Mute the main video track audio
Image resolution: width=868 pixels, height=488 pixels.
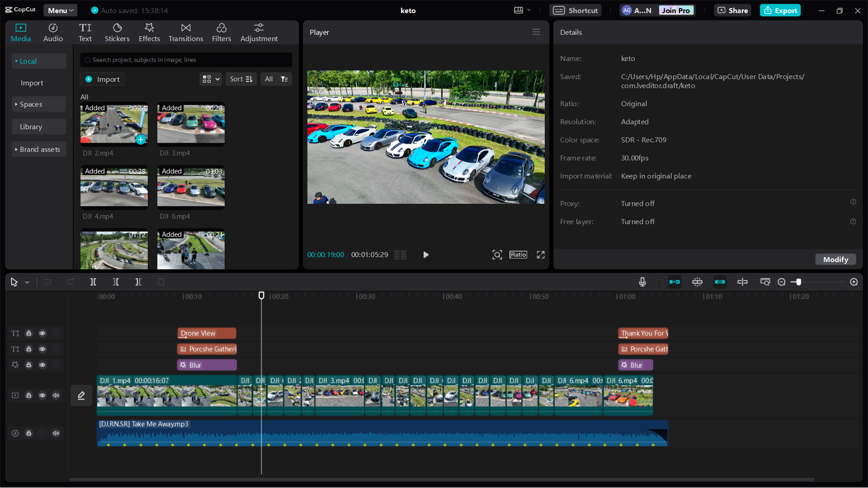[56, 395]
